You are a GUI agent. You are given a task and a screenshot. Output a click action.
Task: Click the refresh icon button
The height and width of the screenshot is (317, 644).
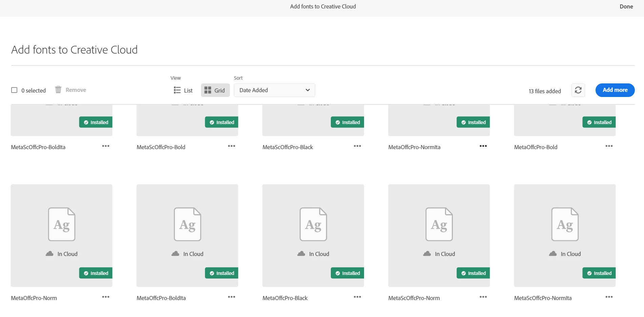pyautogui.click(x=578, y=90)
